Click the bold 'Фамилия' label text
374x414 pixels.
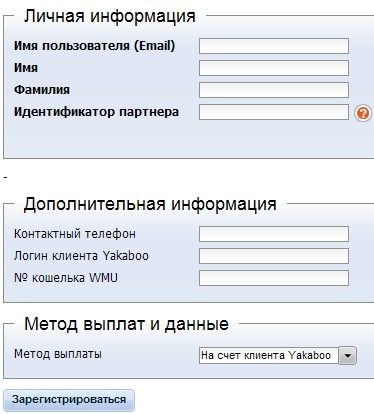42,90
